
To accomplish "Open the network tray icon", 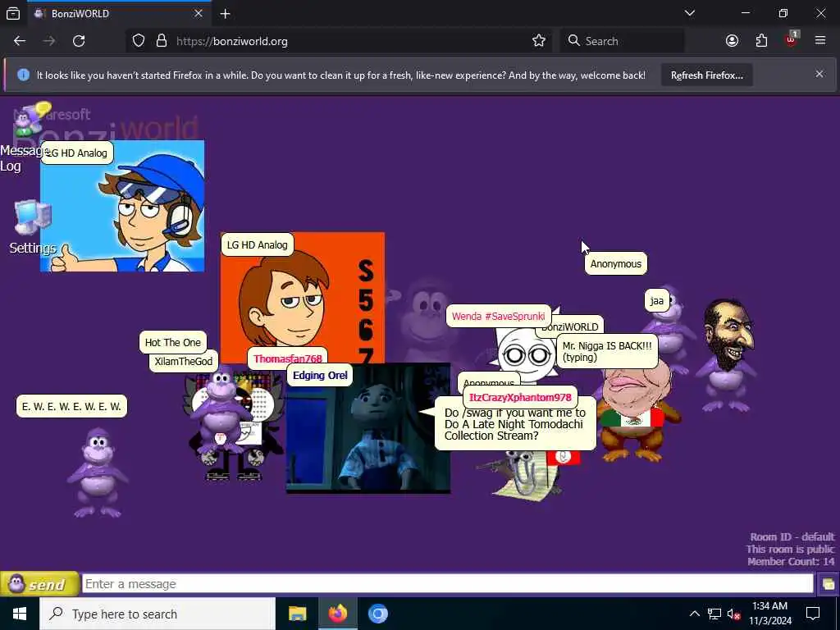I will click(x=714, y=614).
